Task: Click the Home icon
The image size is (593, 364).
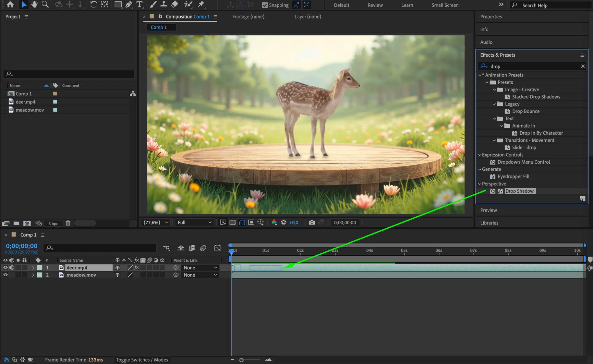Action: tap(10, 4)
